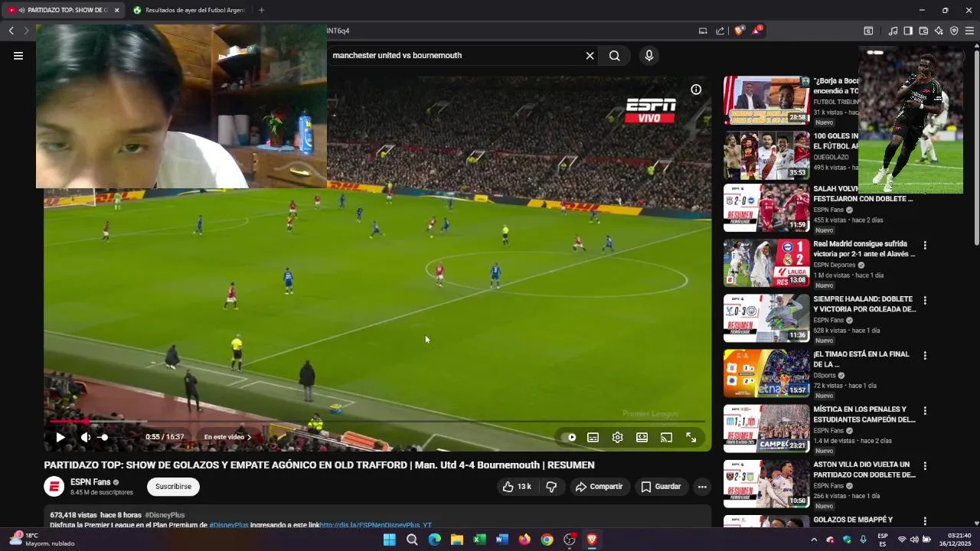The height and width of the screenshot is (551, 980).
Task: Open menu for GOLAZOS DE MBAPPÉ video
Action: (925, 521)
